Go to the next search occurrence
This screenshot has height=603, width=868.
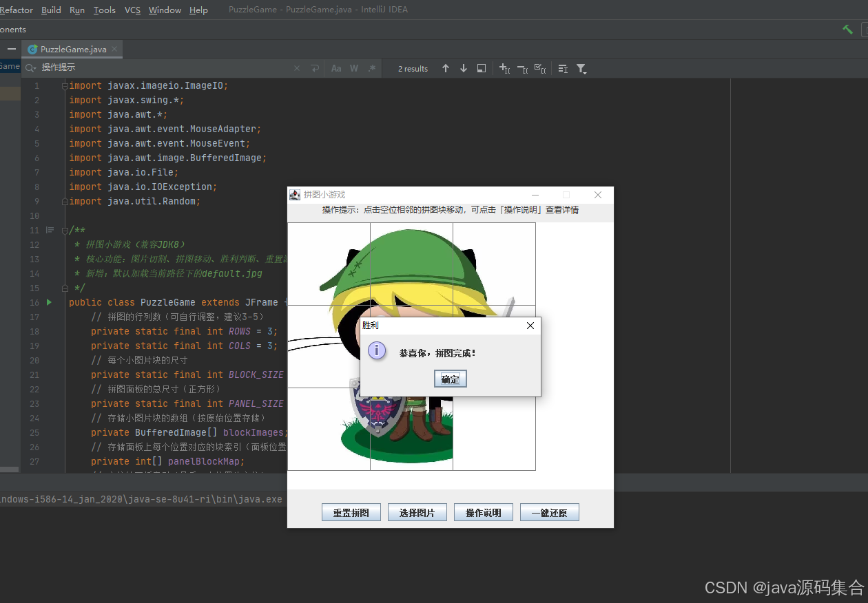pyautogui.click(x=464, y=68)
